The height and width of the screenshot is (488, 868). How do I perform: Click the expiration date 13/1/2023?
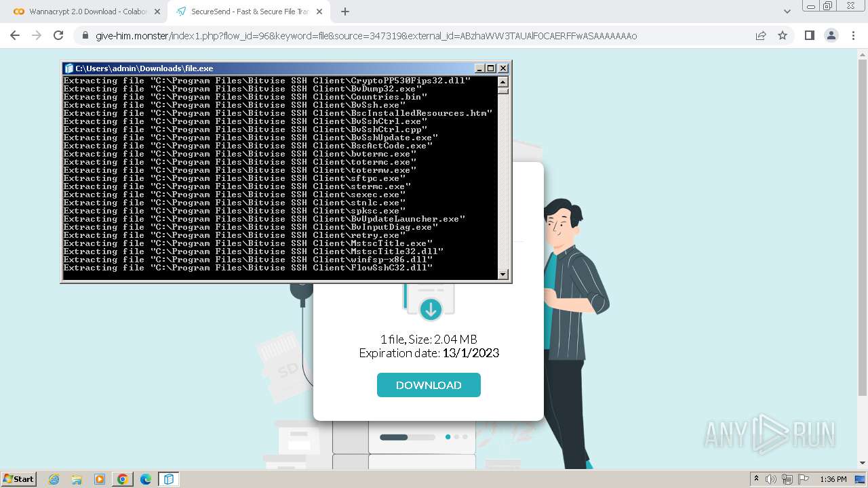471,353
